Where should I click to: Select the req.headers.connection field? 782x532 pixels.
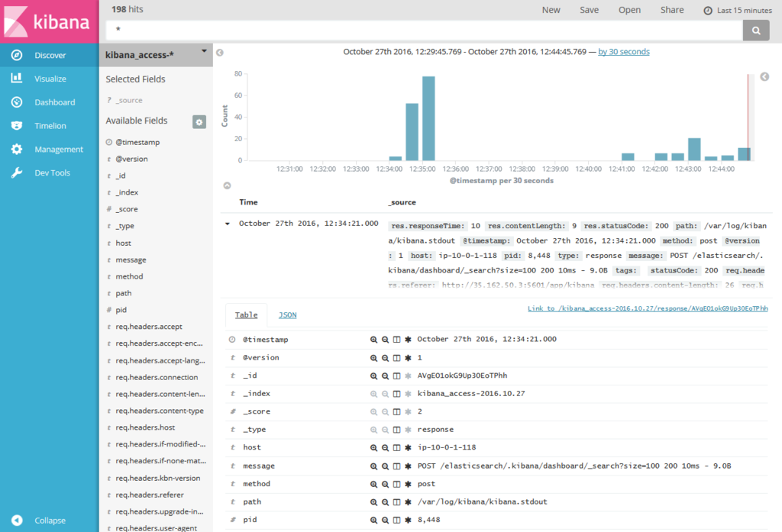156,377
